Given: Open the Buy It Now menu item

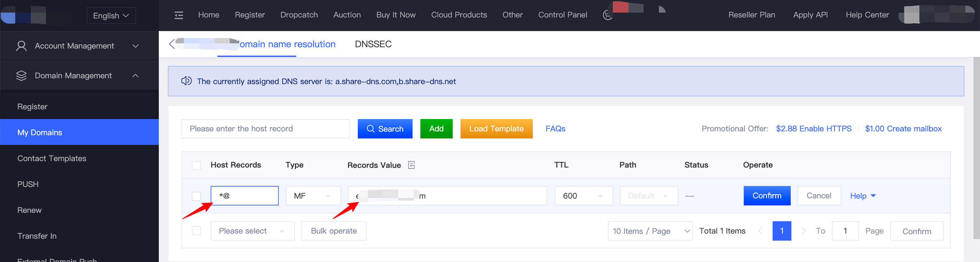Looking at the screenshot, I should [x=396, y=15].
